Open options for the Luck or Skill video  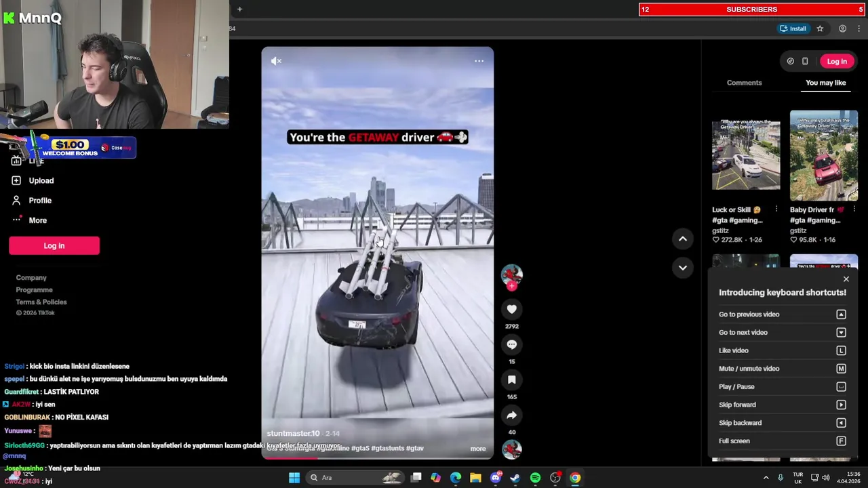tap(776, 209)
